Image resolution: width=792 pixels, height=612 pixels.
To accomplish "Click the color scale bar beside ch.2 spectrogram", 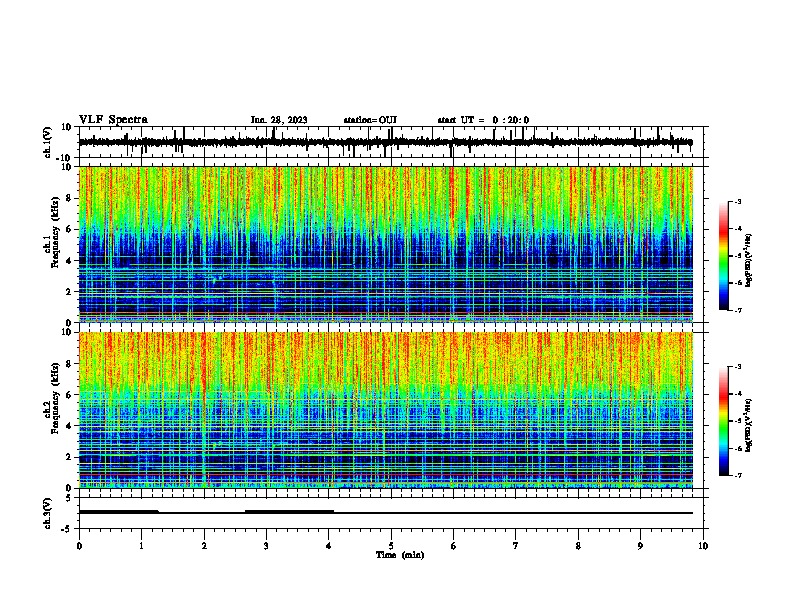I will pyautogui.click(x=724, y=421).
